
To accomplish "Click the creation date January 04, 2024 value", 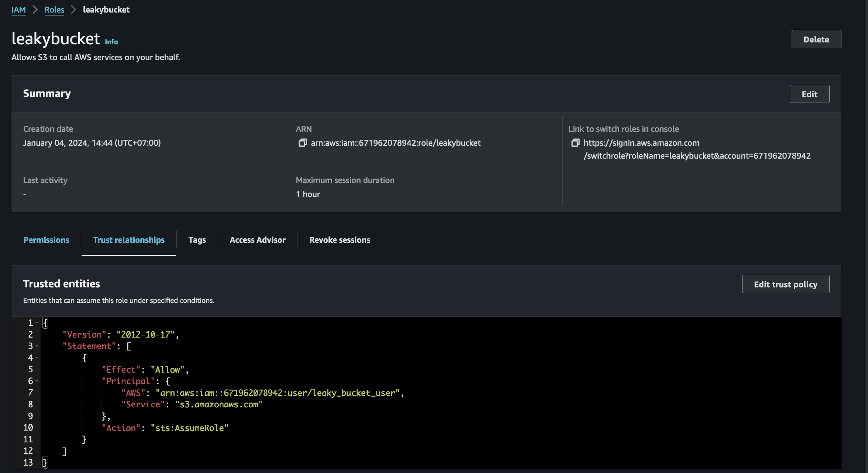I will click(92, 143).
